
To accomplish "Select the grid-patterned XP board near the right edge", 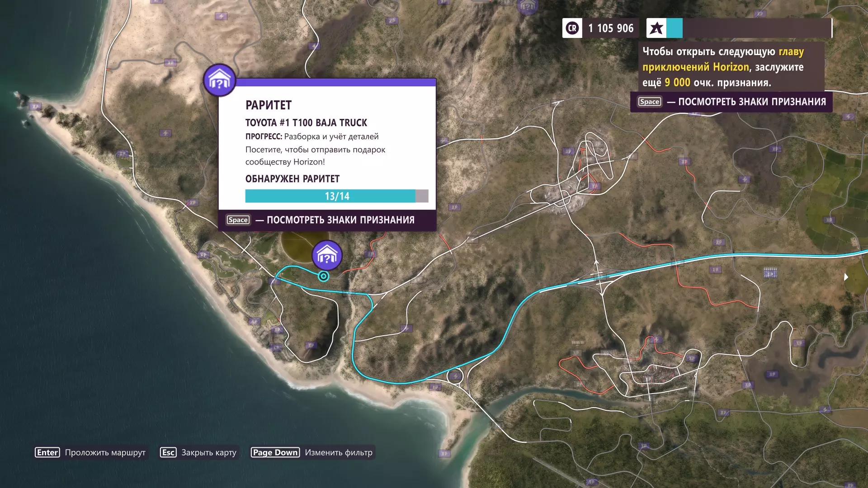I will pyautogui.click(x=770, y=272).
